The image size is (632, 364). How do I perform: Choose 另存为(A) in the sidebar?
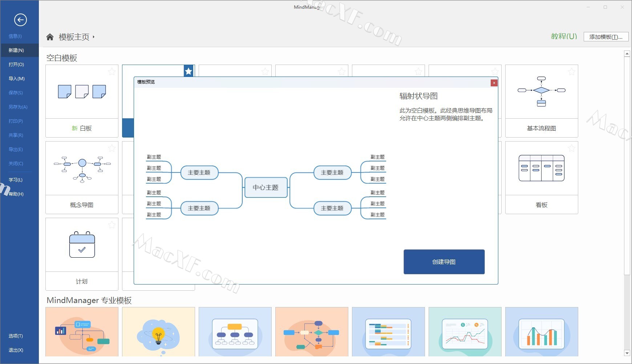[18, 107]
